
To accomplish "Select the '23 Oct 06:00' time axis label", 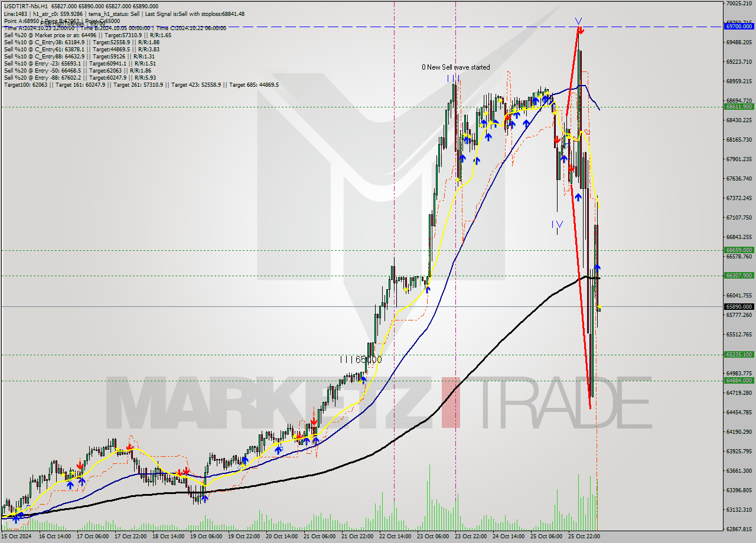I will [x=433, y=537].
